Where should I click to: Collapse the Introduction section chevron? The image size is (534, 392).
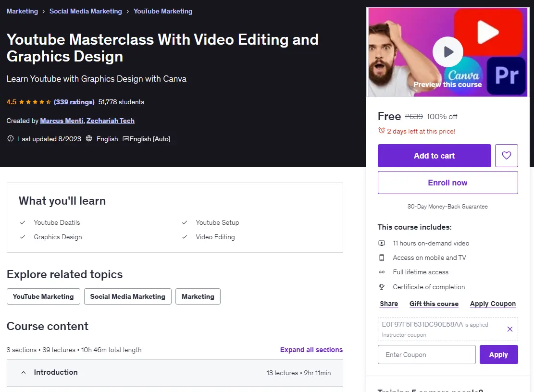[24, 373]
